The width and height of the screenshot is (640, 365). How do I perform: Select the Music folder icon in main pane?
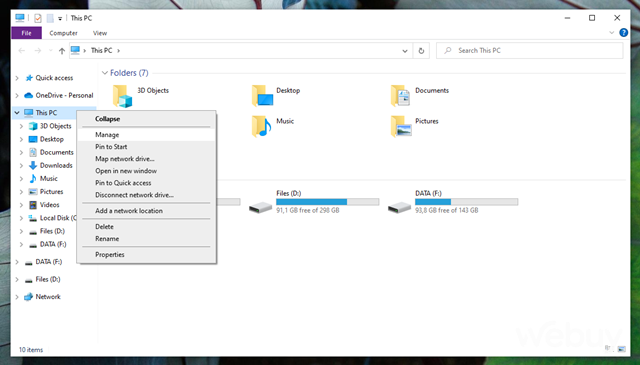tap(262, 126)
